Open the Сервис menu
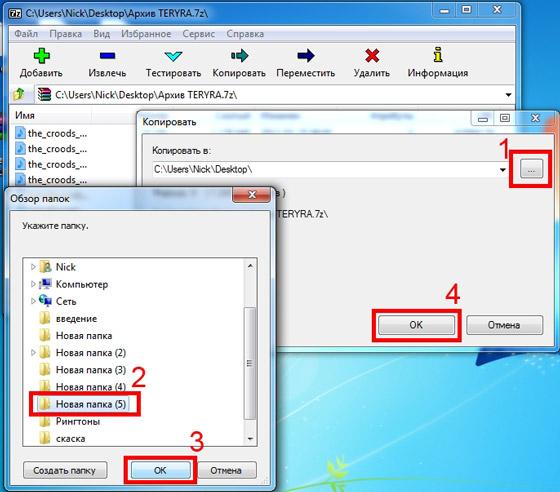Image resolution: width=560 pixels, height=492 pixels. 199,34
